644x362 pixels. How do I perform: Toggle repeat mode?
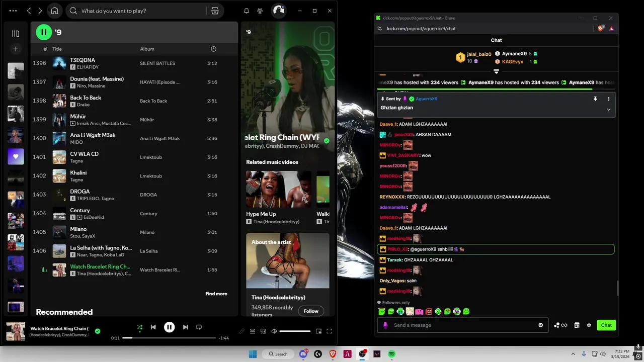[x=199, y=327]
